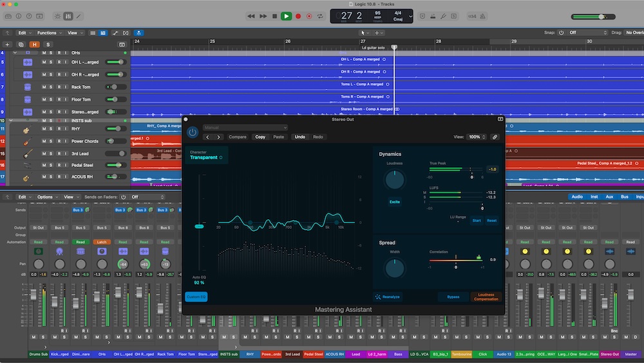The image size is (644, 363).
Task: Click the Rack Tom track drum icon
Action: pos(28,87)
